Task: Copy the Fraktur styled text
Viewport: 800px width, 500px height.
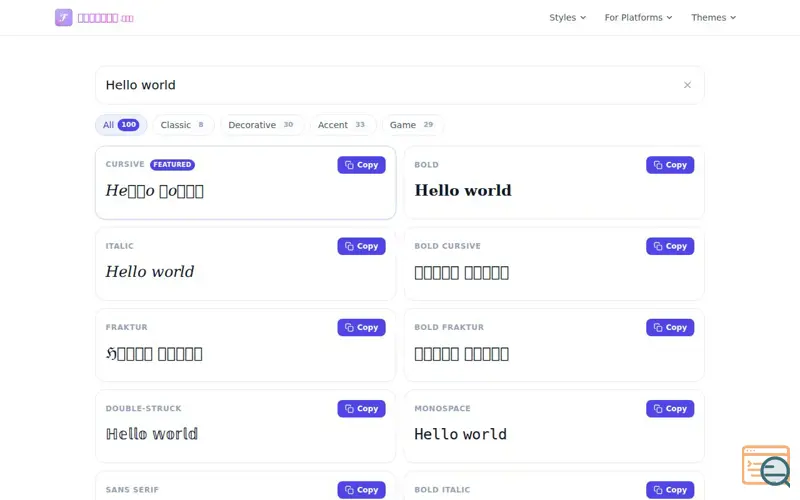Action: click(x=361, y=327)
